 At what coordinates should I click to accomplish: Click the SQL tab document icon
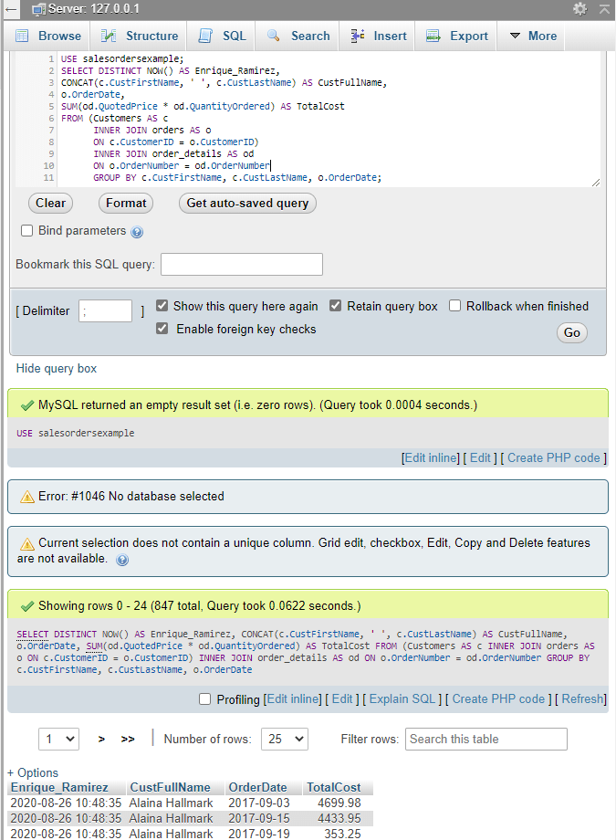pyautogui.click(x=205, y=36)
